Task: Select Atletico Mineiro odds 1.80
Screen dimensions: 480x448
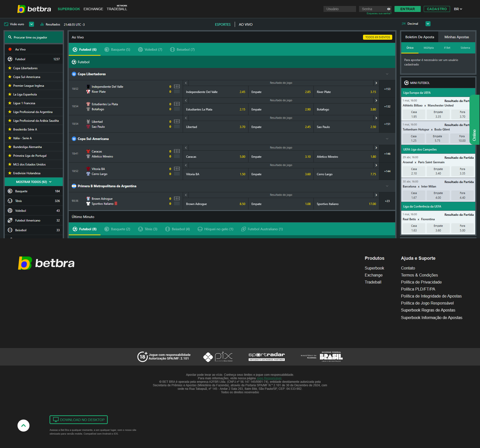Action: tap(346, 157)
